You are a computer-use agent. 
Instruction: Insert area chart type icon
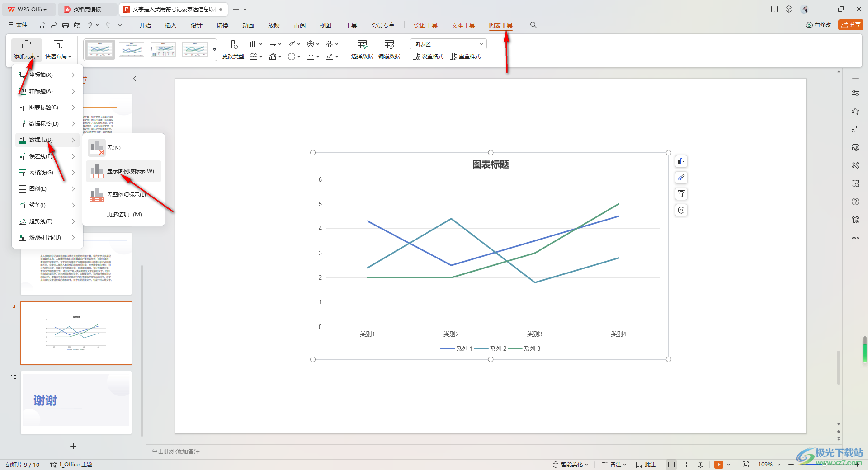pyautogui.click(x=256, y=56)
